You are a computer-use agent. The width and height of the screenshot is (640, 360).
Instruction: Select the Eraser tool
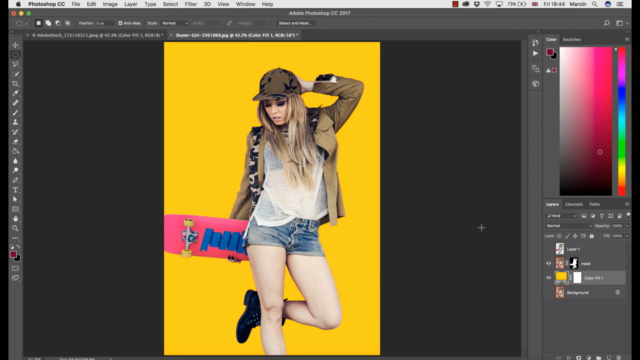(16, 142)
